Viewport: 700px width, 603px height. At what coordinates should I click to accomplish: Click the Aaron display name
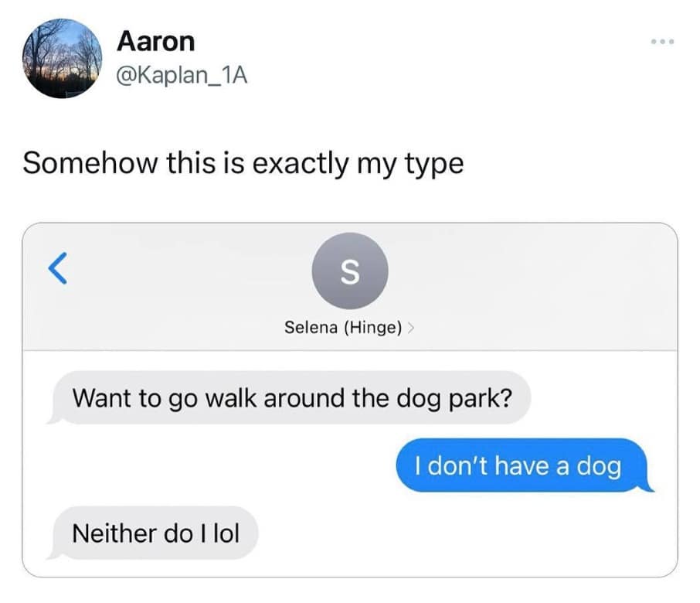(156, 42)
